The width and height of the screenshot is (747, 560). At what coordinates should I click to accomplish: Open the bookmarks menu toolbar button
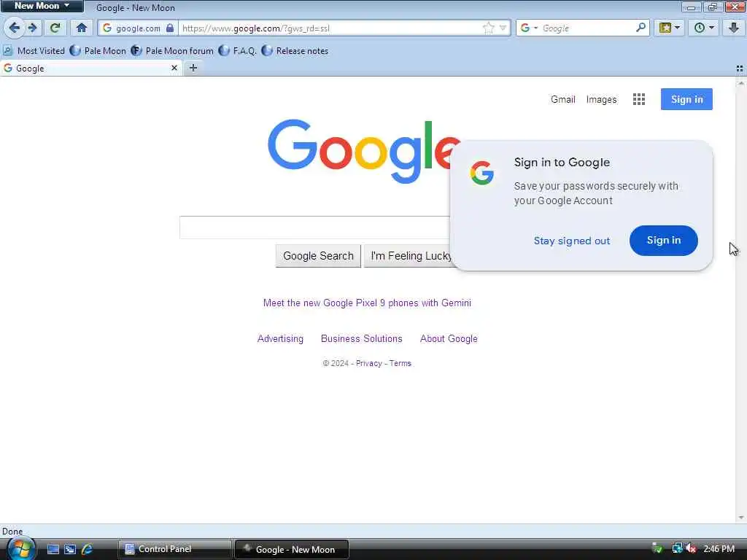(x=669, y=28)
